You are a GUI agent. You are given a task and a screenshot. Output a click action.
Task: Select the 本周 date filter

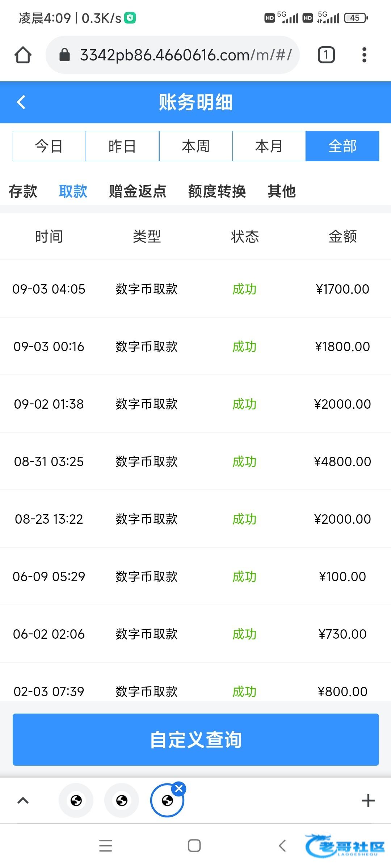pyautogui.click(x=196, y=146)
